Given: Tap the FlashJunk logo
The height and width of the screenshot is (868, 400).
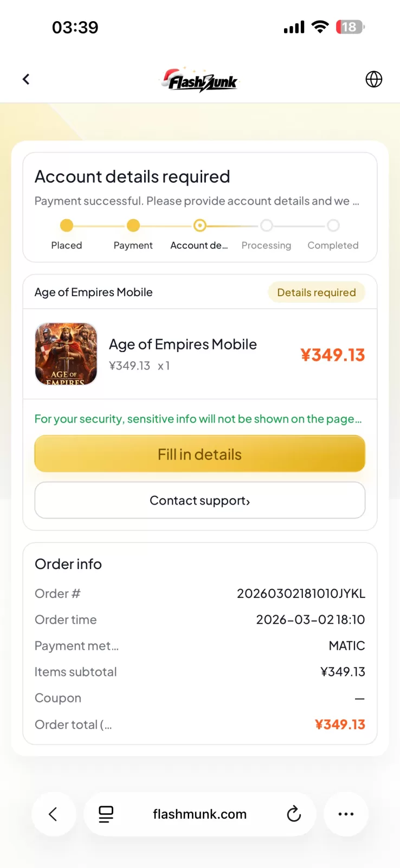Looking at the screenshot, I should pyautogui.click(x=200, y=80).
